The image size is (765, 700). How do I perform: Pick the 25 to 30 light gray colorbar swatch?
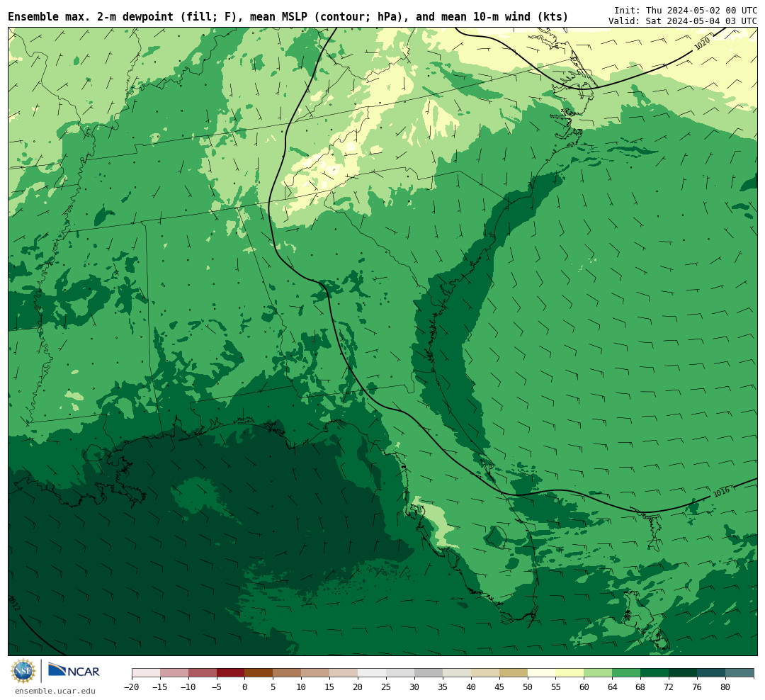(400, 673)
